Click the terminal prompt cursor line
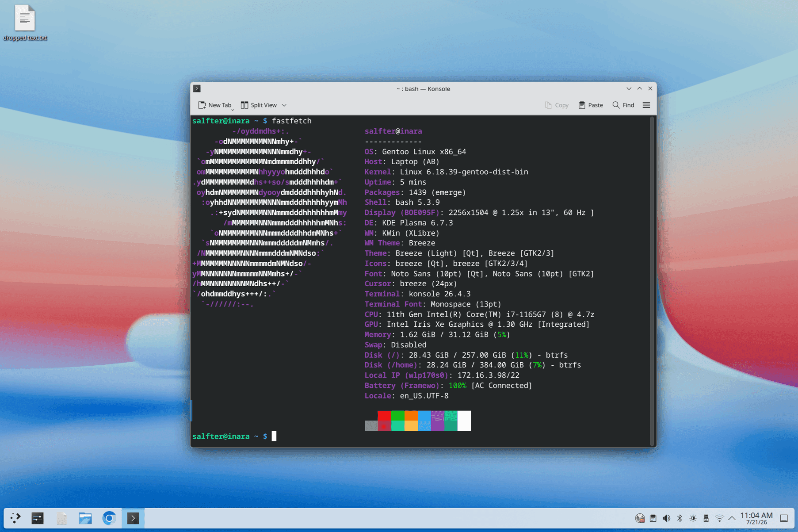 point(274,436)
